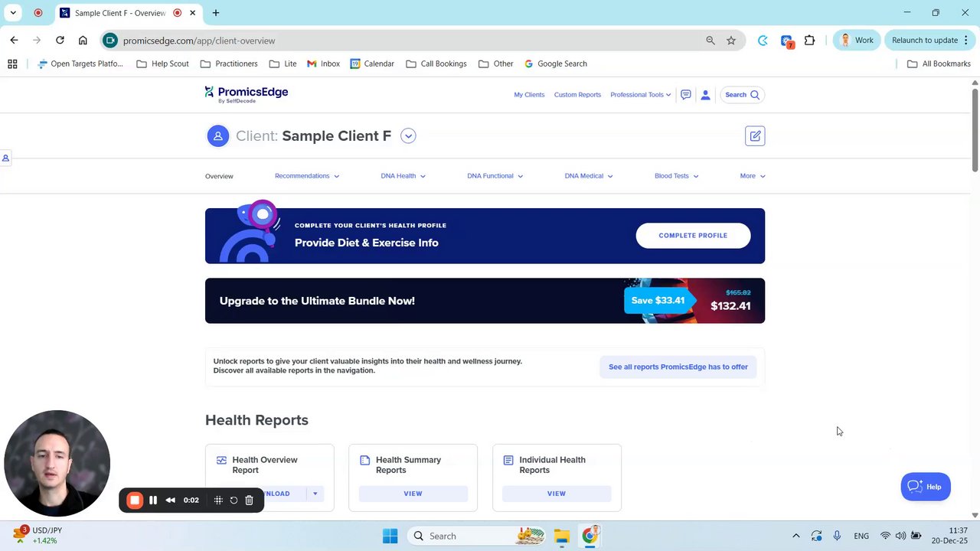
Task: Go to the Overview tab
Action: click(x=219, y=176)
